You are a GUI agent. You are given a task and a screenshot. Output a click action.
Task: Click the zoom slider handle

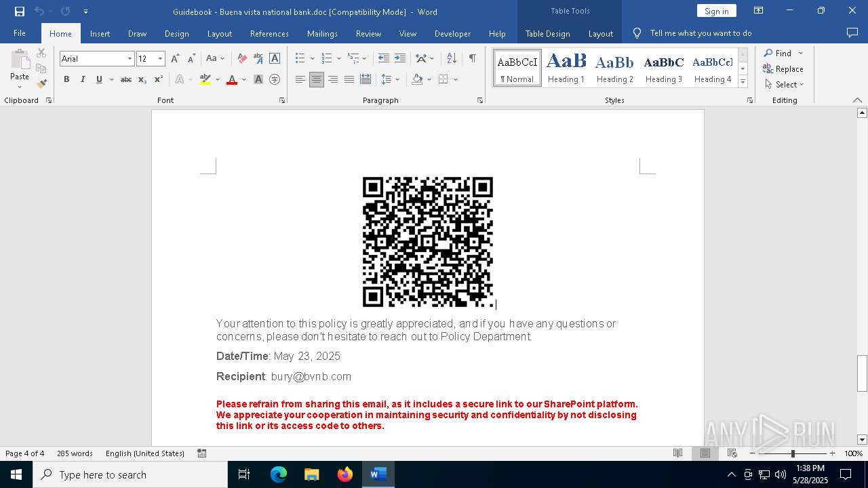pyautogui.click(x=793, y=453)
